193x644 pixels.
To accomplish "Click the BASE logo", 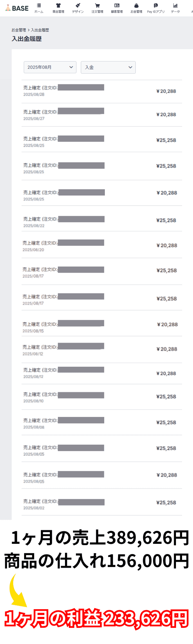I will tap(17, 8).
